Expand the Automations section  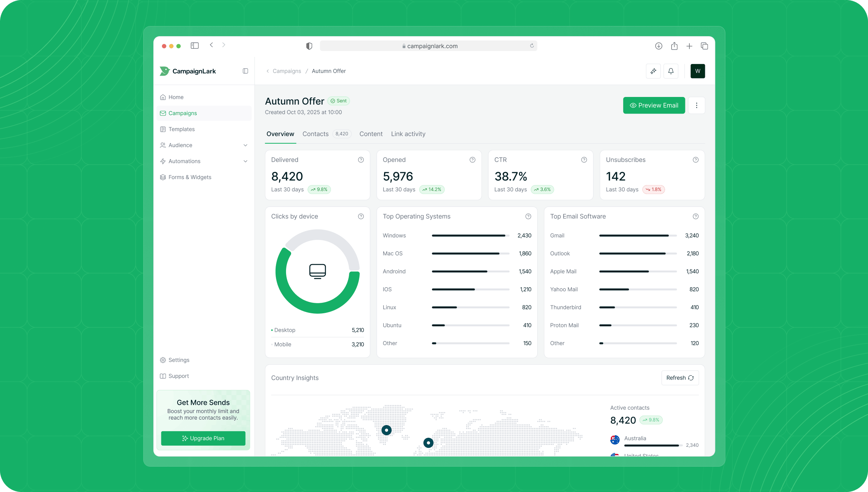tap(246, 161)
